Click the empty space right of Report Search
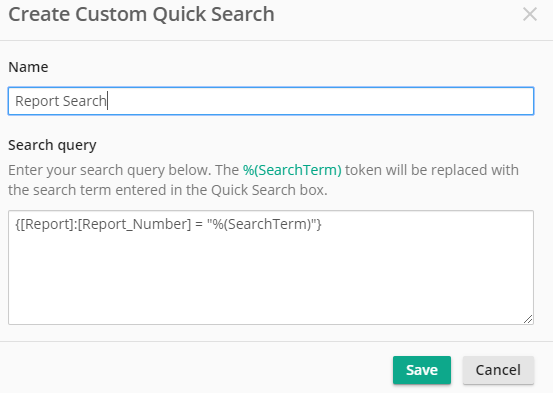The width and height of the screenshot is (553, 393). 320,101
